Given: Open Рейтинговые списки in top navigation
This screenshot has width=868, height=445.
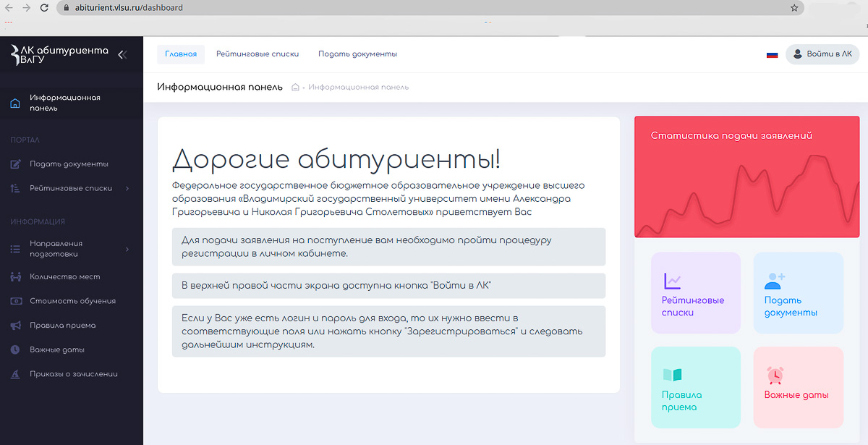Looking at the screenshot, I should click(x=258, y=54).
